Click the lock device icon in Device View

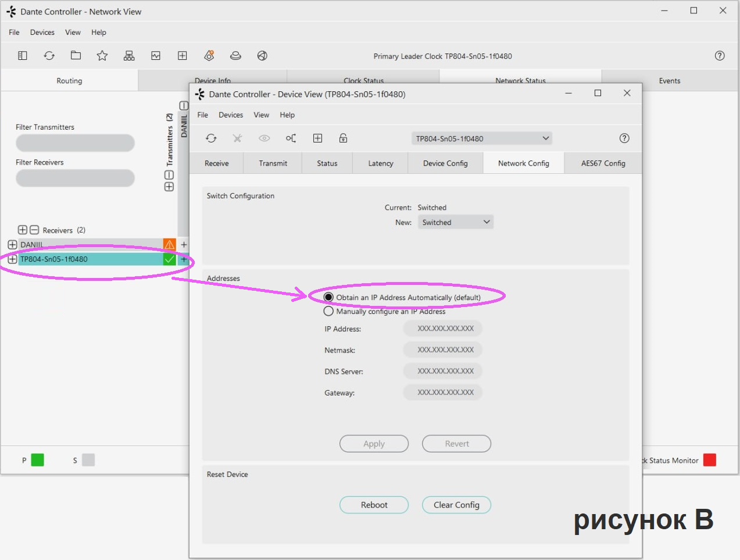click(x=344, y=138)
